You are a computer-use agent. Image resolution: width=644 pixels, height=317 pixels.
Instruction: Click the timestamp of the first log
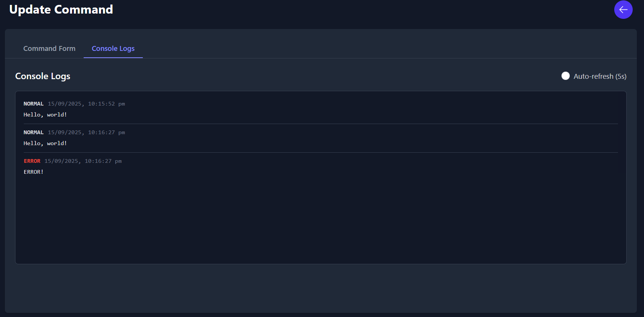tap(86, 104)
